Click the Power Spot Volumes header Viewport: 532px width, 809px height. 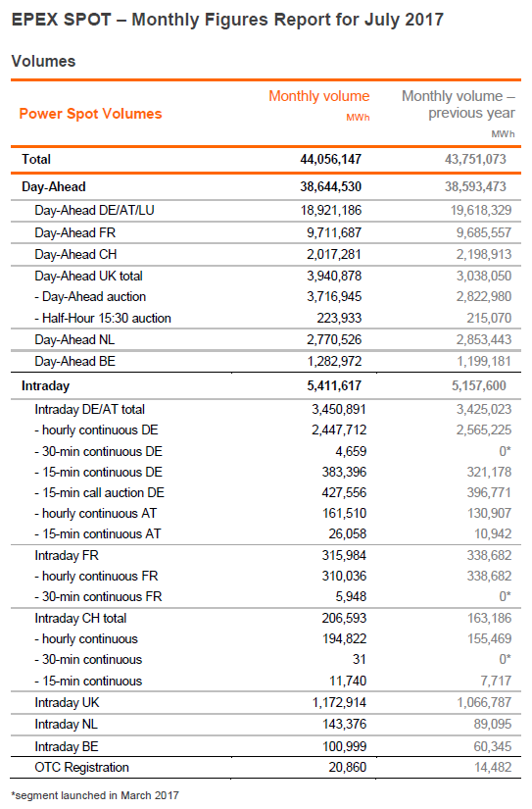(x=90, y=114)
